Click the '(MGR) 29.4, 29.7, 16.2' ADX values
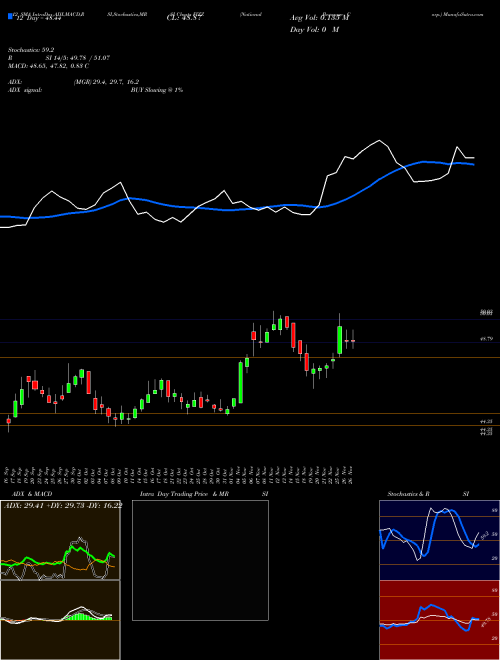 coord(106,82)
